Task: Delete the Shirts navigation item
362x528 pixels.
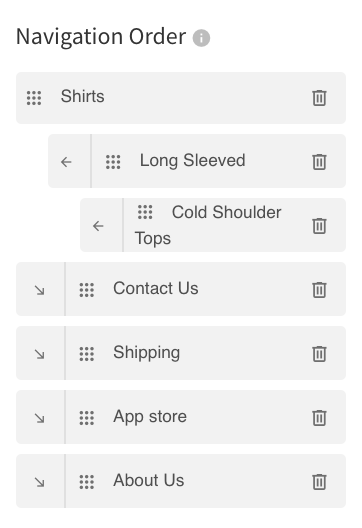Action: coord(319,98)
